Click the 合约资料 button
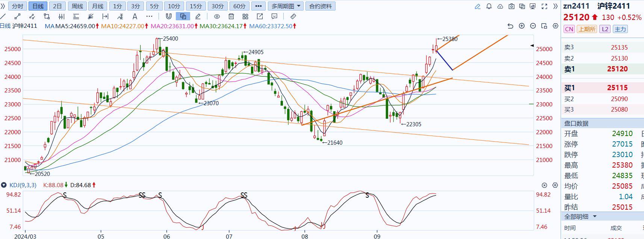This screenshot has height=239, width=644. coord(320,6)
